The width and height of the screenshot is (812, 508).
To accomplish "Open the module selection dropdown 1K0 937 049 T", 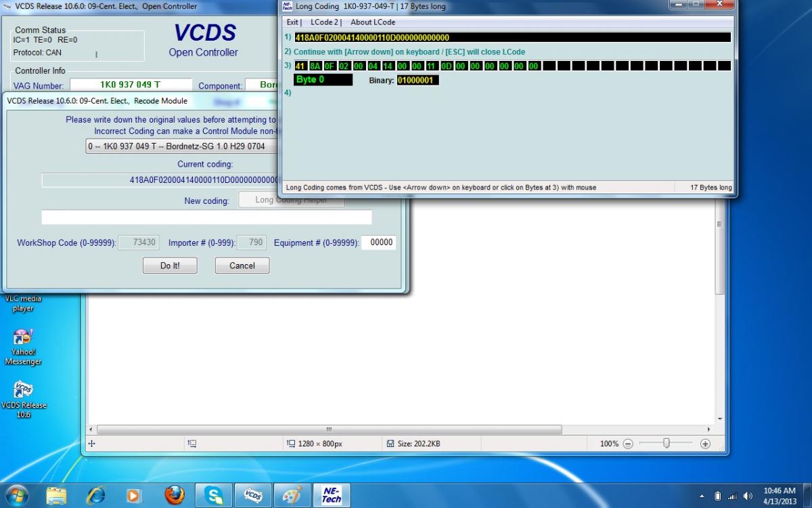I will click(183, 146).
